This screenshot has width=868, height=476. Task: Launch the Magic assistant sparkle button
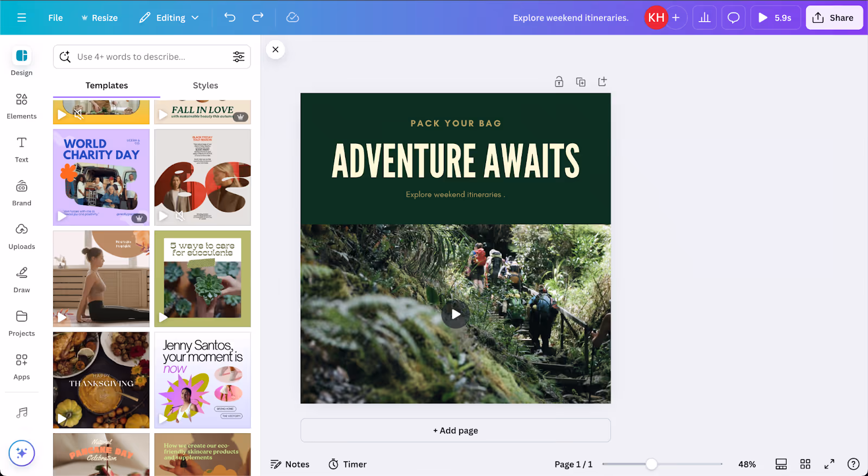(x=22, y=453)
